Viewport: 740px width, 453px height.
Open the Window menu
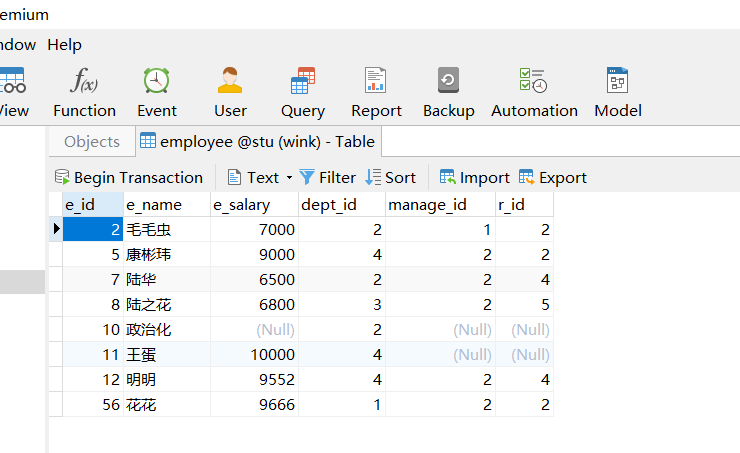18,45
